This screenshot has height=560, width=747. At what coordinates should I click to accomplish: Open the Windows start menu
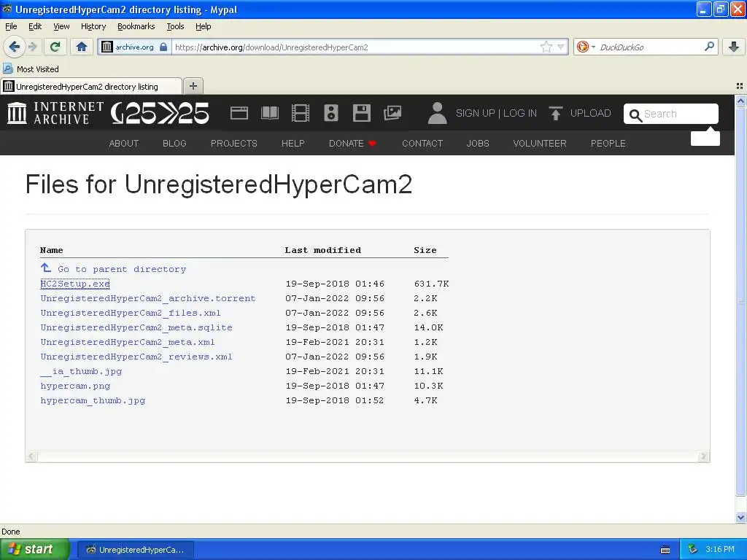pos(34,550)
